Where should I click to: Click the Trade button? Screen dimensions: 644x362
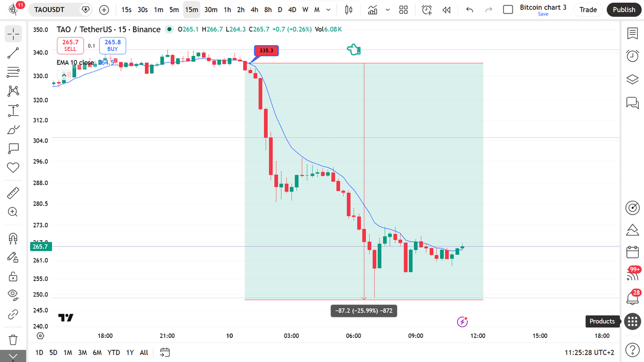(x=588, y=10)
